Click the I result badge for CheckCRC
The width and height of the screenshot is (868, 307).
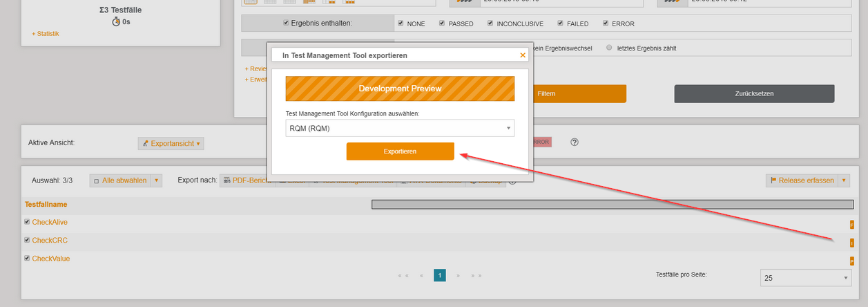click(851, 243)
